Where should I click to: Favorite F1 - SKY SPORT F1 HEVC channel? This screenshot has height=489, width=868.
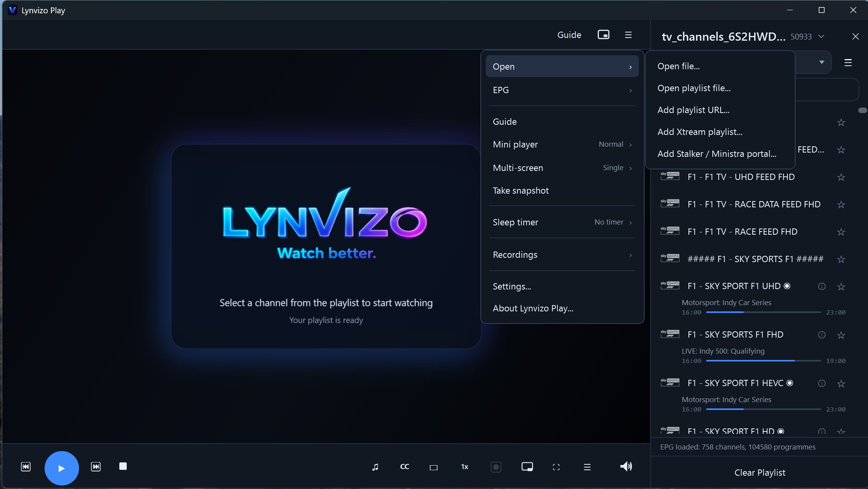[841, 384]
